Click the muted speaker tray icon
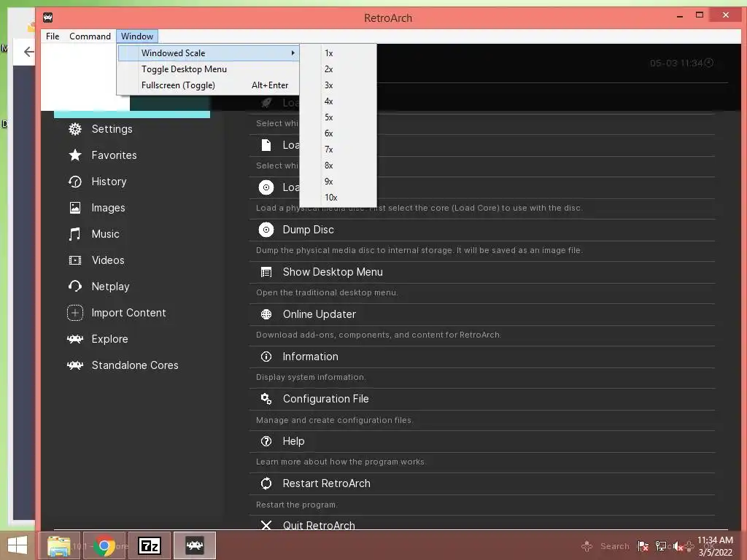Viewport: 747px width, 560px height. click(678, 547)
